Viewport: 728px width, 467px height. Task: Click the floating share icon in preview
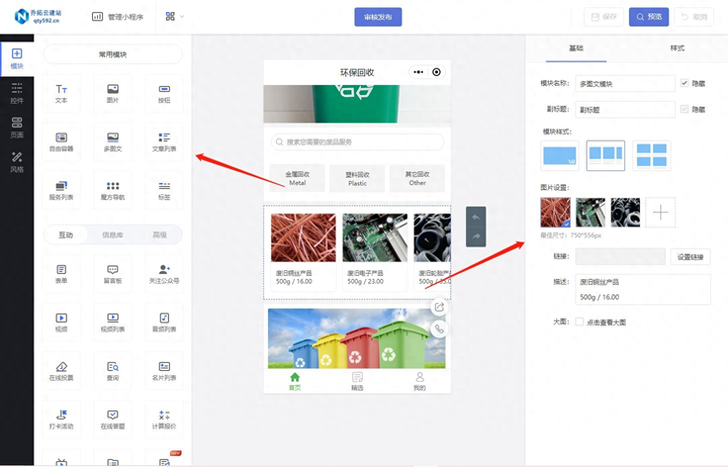[x=439, y=307]
